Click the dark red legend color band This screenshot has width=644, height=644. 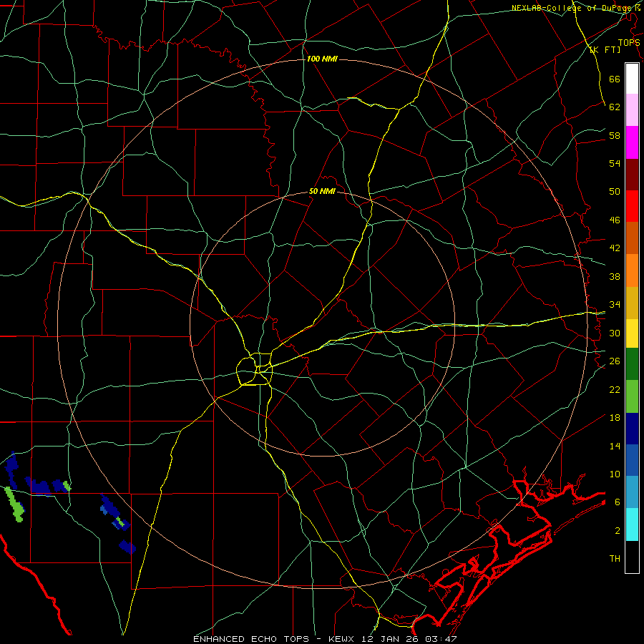(x=632, y=175)
